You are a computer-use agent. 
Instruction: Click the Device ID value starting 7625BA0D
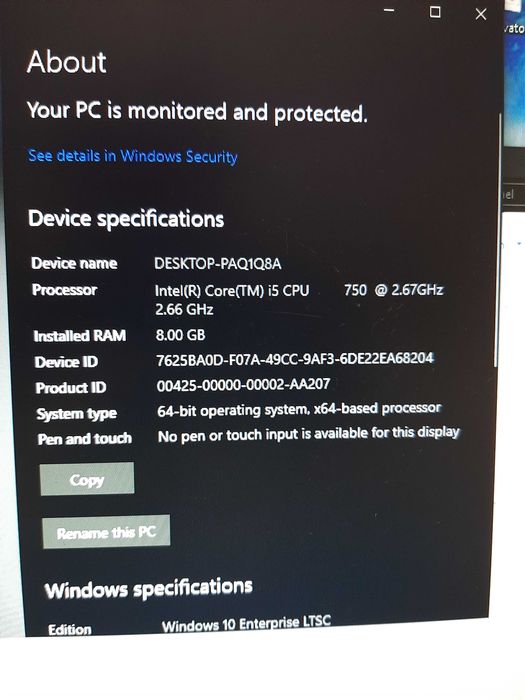tap(295, 359)
